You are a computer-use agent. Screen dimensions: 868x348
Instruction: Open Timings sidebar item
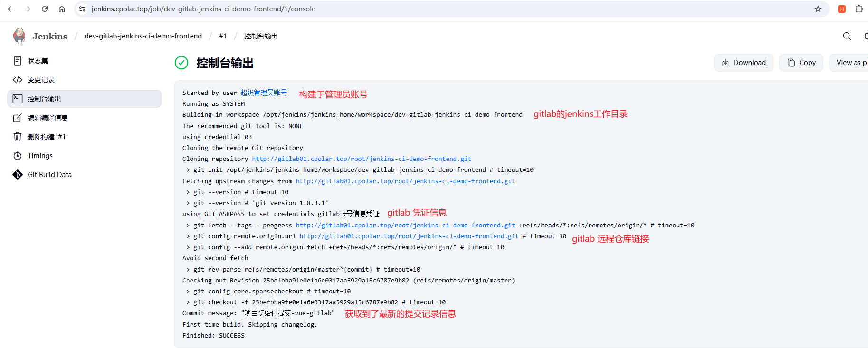[x=85, y=156]
